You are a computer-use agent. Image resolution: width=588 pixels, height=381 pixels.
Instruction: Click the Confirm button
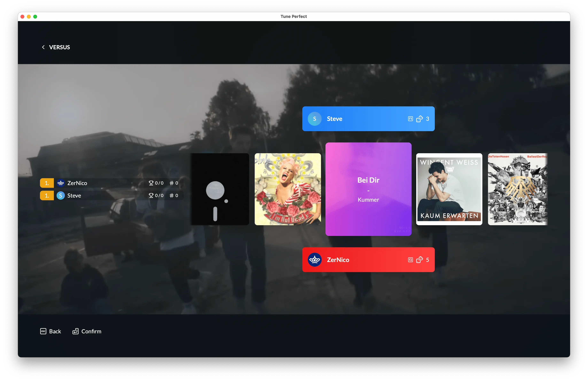coord(87,331)
